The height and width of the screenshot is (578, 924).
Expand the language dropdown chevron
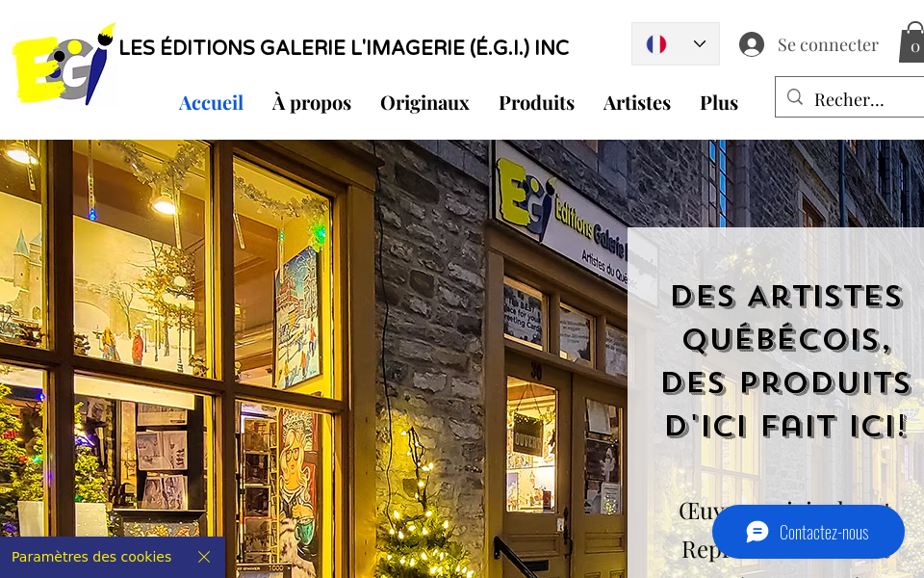(x=700, y=43)
